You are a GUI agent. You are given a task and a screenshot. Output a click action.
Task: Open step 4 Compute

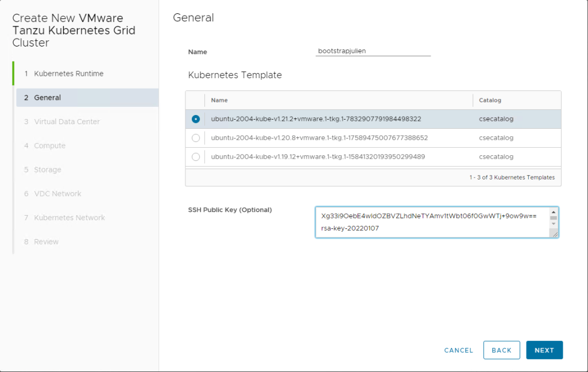tap(45, 145)
